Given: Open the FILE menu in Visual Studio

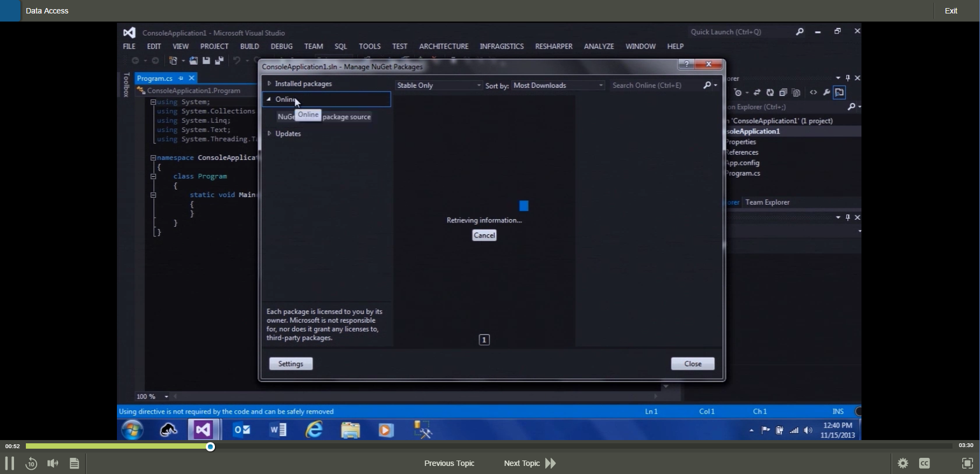Looking at the screenshot, I should point(129,46).
